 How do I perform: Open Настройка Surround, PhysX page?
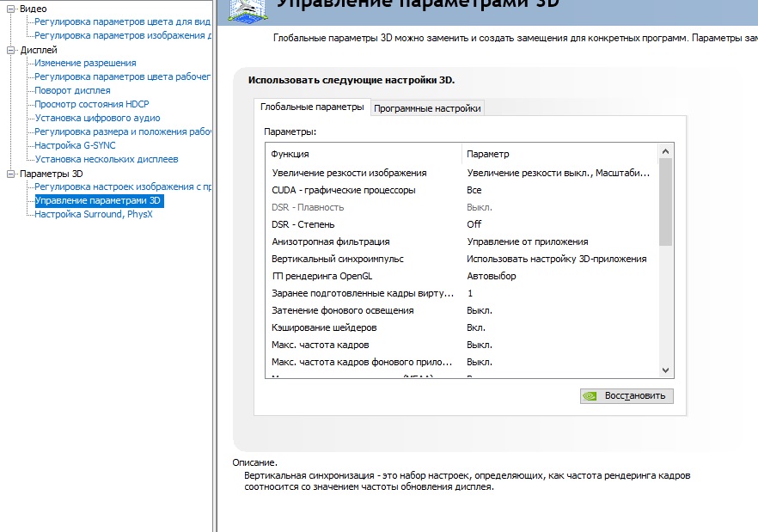(x=94, y=214)
